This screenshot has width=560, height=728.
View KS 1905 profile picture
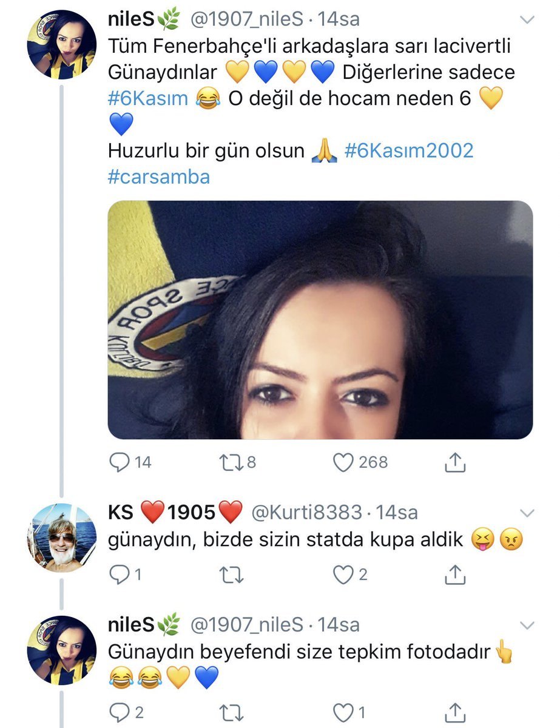coord(61,537)
